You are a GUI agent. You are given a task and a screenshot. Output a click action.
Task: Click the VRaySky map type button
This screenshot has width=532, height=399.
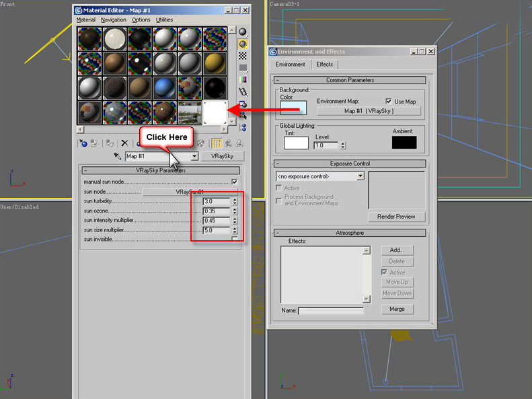222,156
